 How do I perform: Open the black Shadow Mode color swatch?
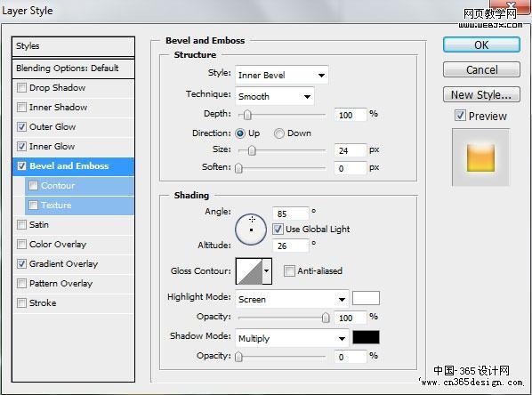(366, 338)
